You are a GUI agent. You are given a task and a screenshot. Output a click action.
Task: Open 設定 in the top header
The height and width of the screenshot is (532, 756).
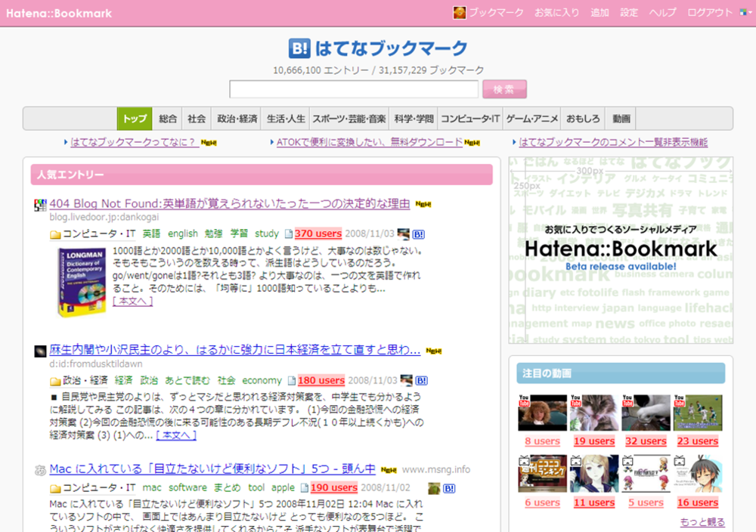629,13
